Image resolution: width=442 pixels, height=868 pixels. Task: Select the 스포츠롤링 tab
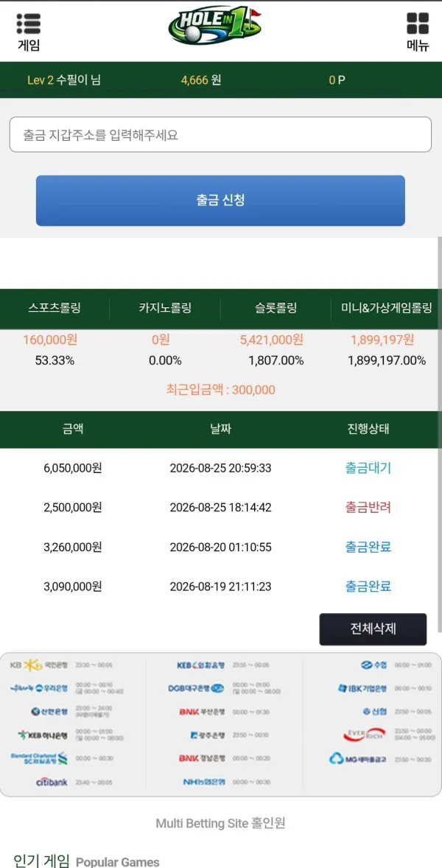point(55,309)
